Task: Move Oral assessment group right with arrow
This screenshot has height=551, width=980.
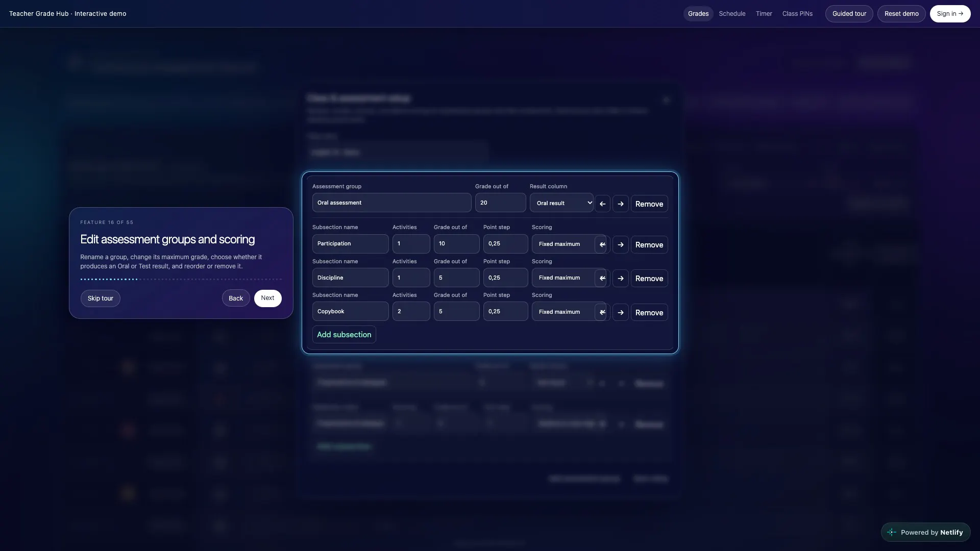Action: coord(620,204)
